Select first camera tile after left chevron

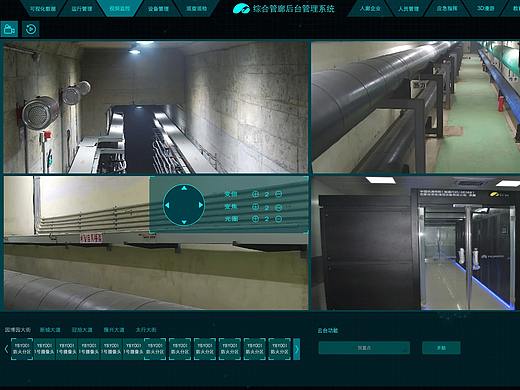pos(22,349)
